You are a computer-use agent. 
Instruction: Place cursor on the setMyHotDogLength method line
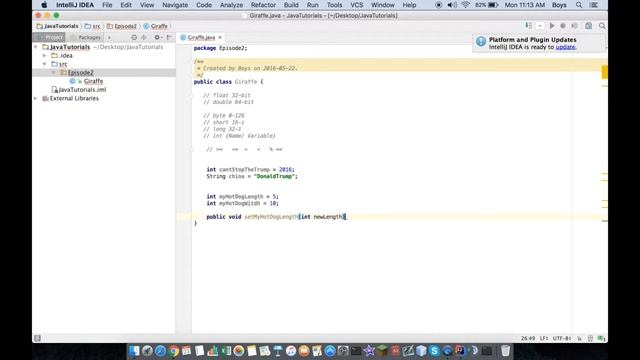276,217
